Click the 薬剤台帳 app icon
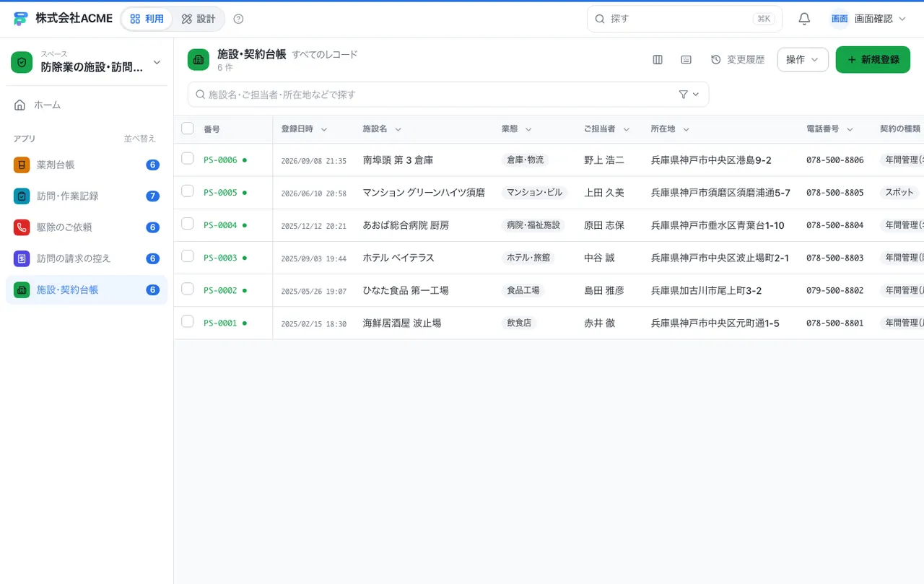This screenshot has width=924, height=584. [x=22, y=165]
